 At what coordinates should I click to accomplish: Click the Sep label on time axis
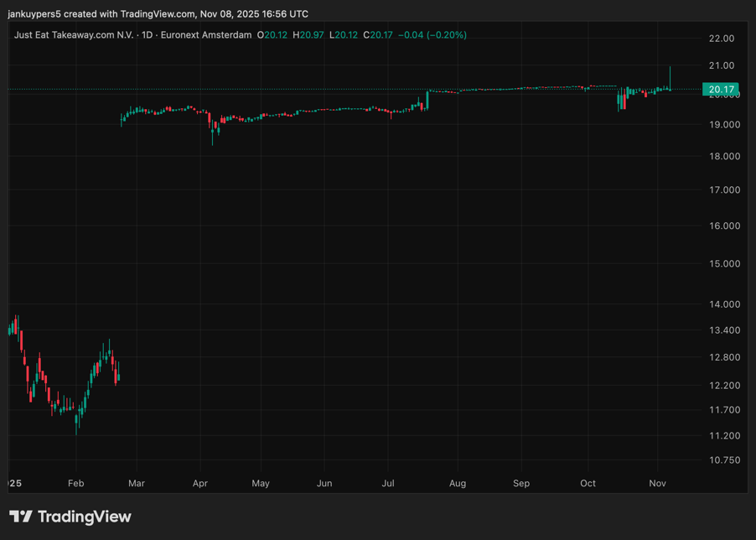[x=521, y=483]
